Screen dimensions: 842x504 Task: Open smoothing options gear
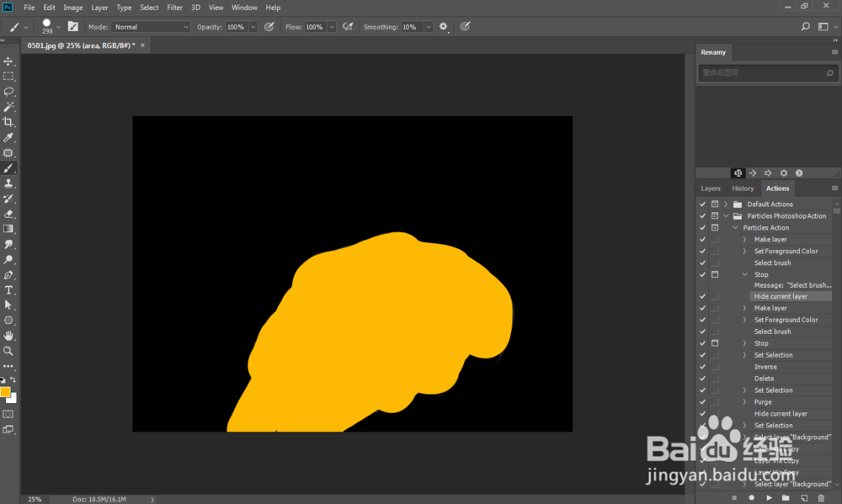coord(443,26)
